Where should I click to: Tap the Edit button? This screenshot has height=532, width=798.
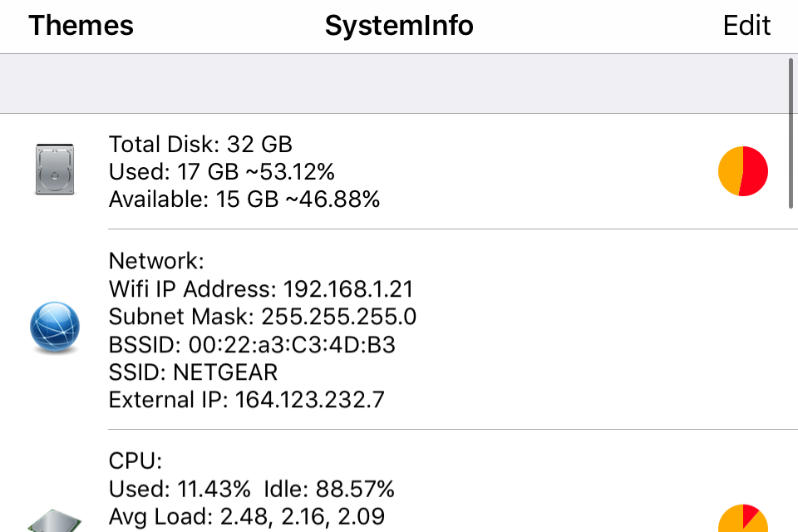click(x=746, y=26)
